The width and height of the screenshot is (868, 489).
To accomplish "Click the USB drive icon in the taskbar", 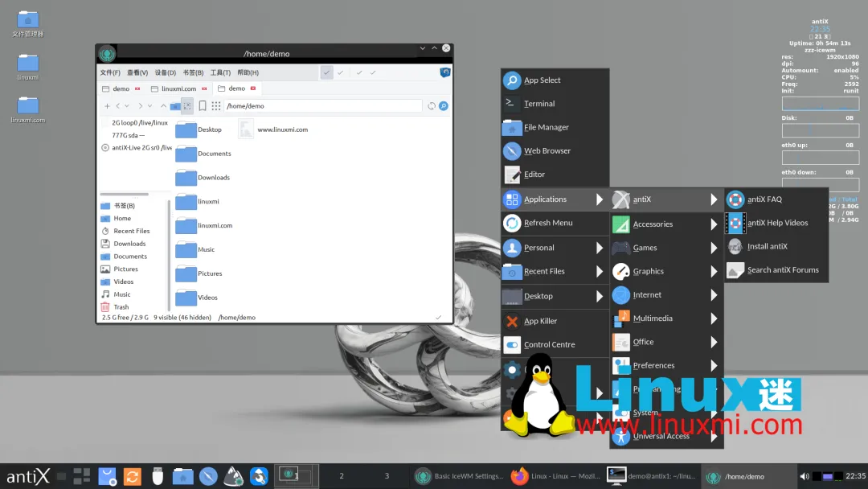I will point(158,476).
